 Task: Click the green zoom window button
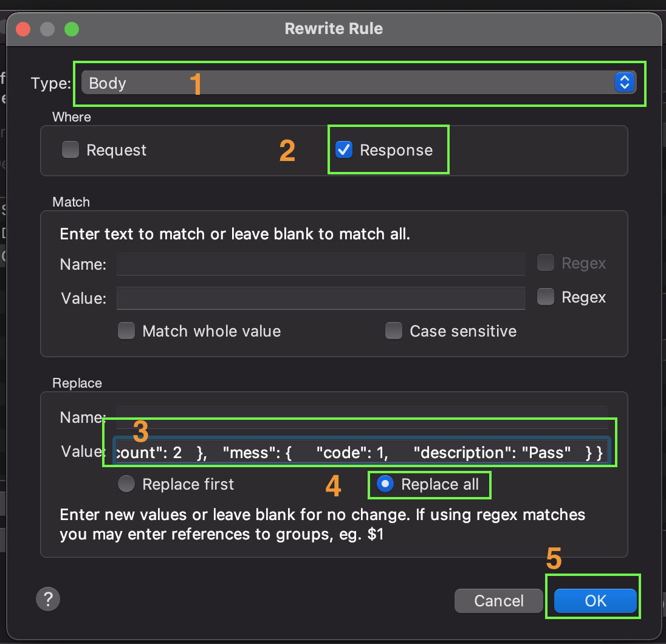point(71,29)
